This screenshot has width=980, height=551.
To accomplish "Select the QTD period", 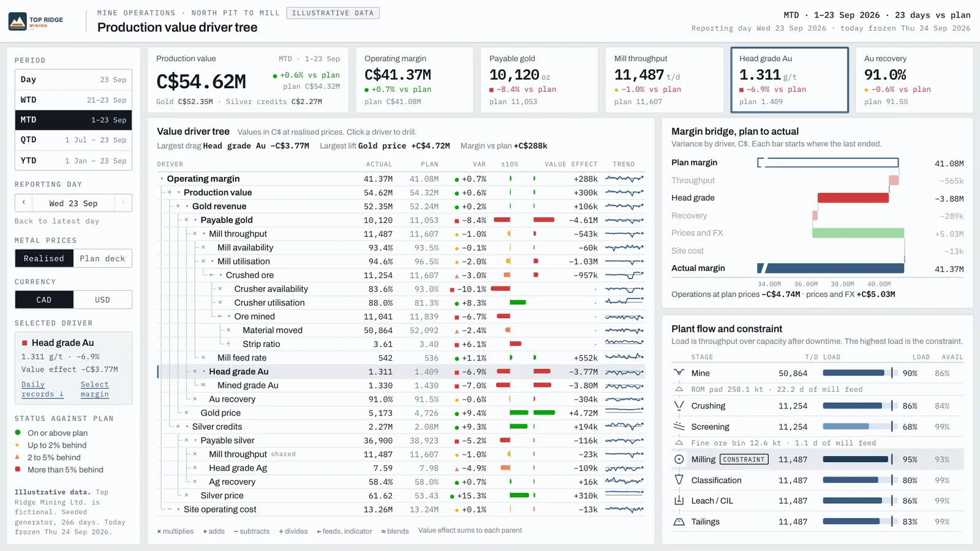I will click(x=73, y=140).
